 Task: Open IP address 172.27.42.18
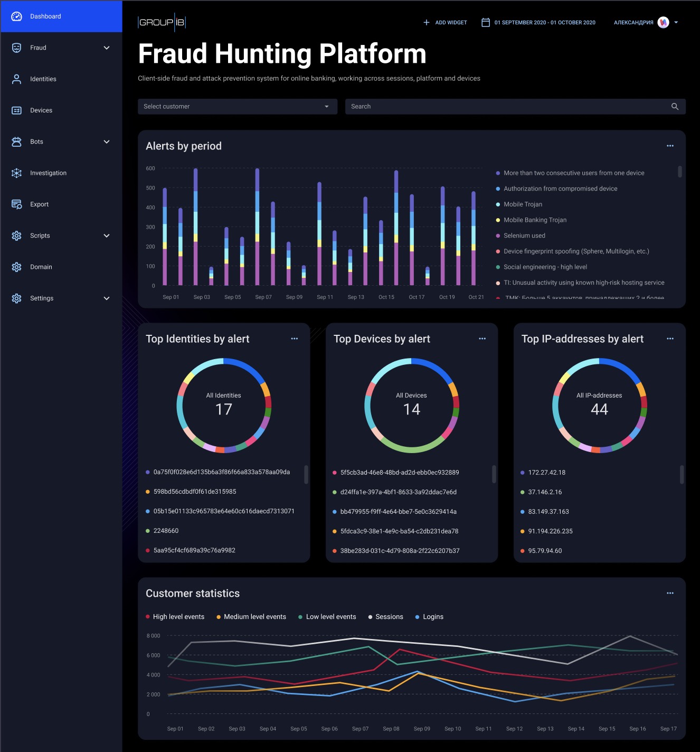coord(546,473)
